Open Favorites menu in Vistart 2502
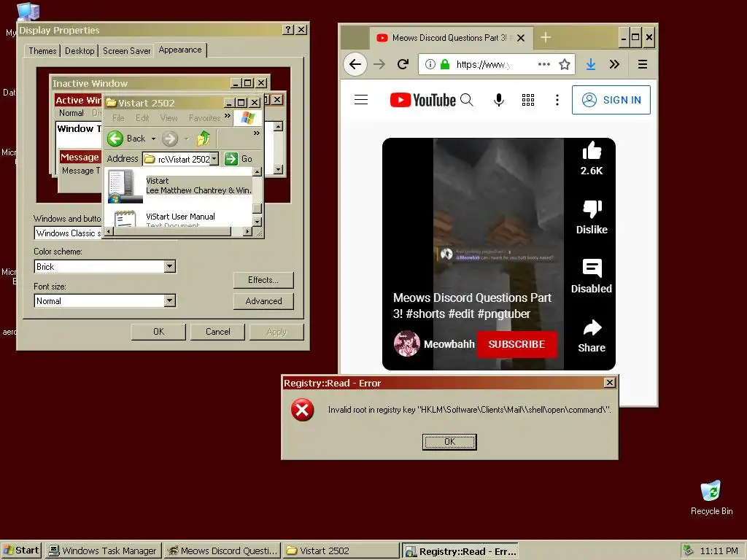The width and height of the screenshot is (747, 560). tap(204, 117)
